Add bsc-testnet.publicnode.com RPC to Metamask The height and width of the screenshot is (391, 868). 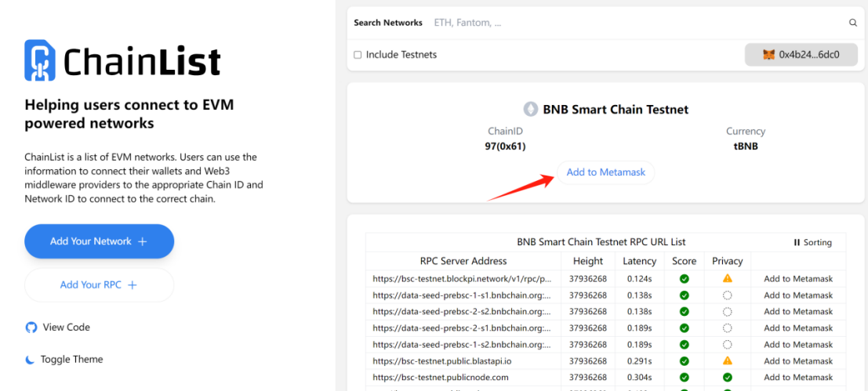[798, 377]
